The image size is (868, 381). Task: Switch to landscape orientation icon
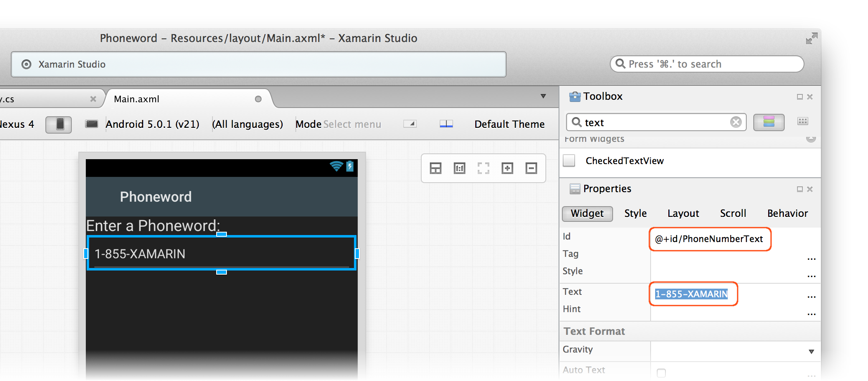coord(91,124)
